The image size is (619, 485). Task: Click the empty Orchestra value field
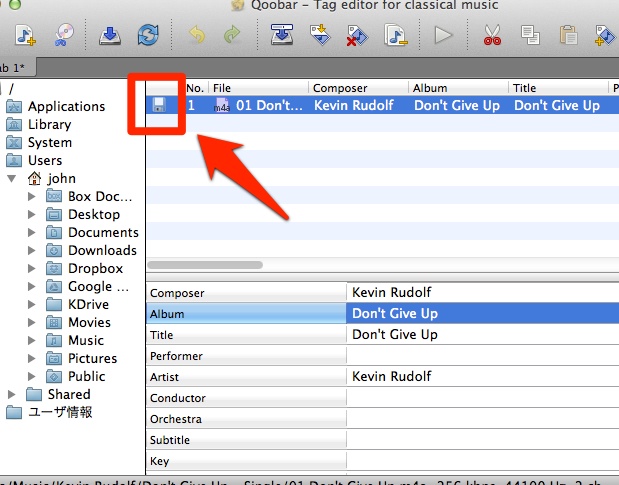coord(482,418)
